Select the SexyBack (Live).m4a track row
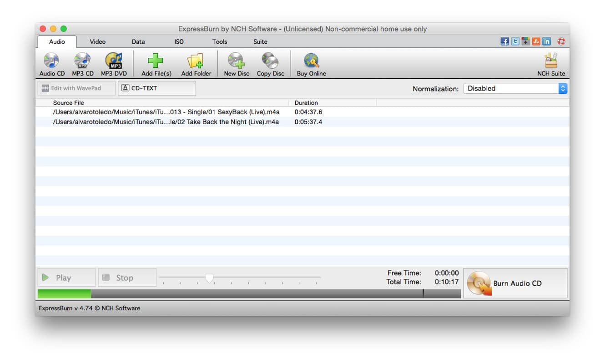Image resolution: width=605 pixels, height=364 pixels. coord(182,111)
